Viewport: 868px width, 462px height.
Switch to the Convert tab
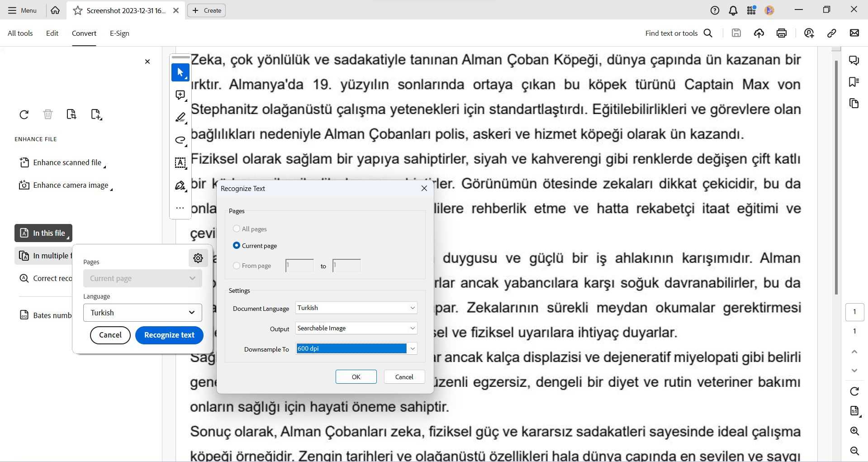coord(84,33)
